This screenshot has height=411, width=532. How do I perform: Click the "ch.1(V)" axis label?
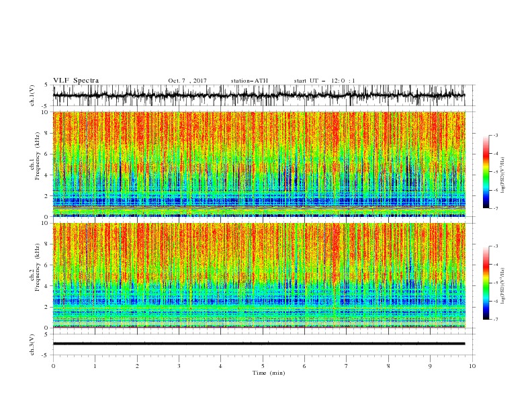[32, 95]
